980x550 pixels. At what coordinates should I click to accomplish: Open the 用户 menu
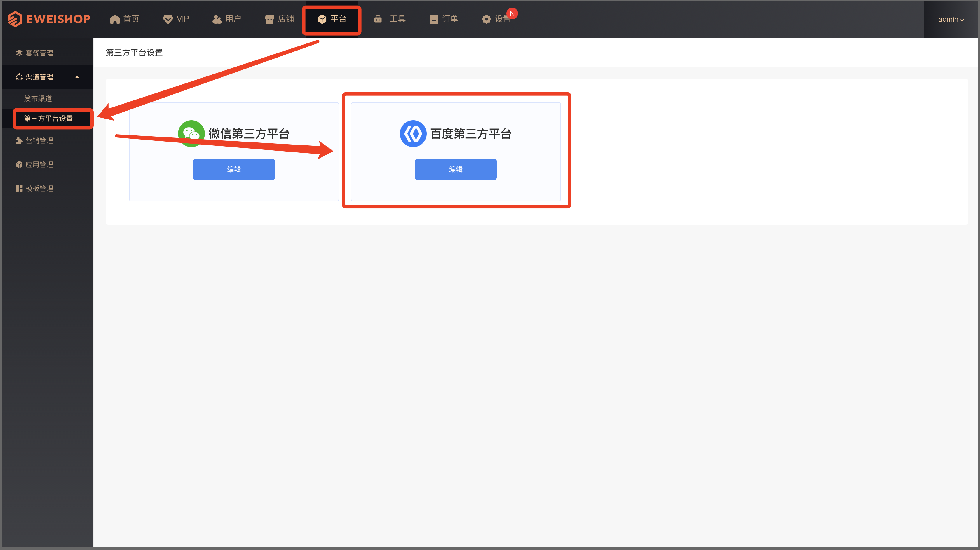[x=227, y=19]
